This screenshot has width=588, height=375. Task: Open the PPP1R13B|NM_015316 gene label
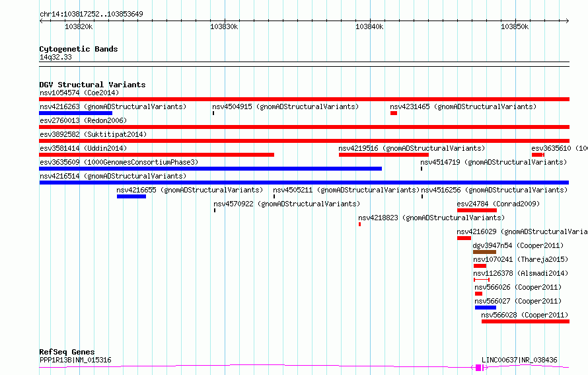(76, 360)
